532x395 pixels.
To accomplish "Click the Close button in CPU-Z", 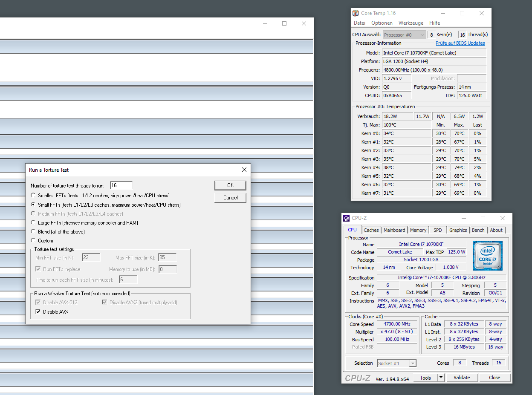I will (494, 378).
